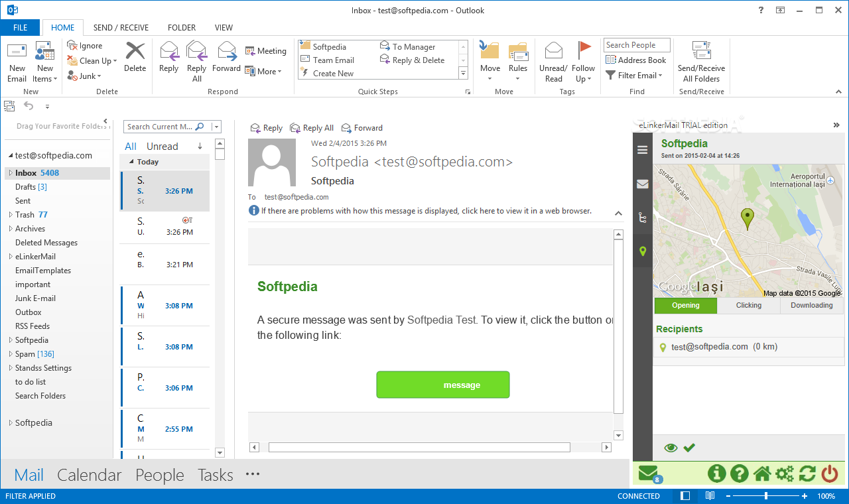The image size is (849, 504).
Task: Open the FILE tab
Action: point(20,28)
